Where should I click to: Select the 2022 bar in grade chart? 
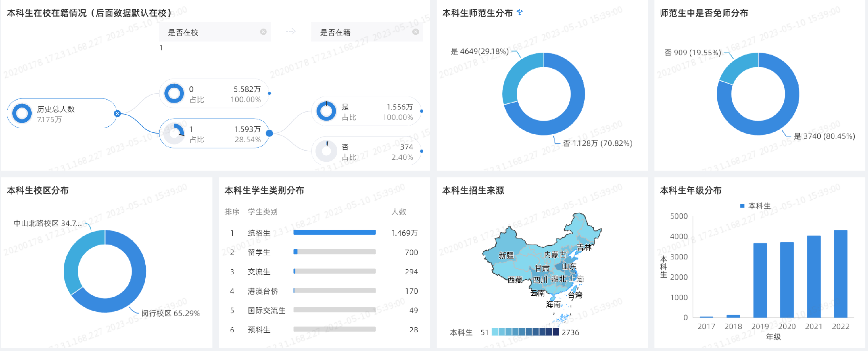click(841, 274)
